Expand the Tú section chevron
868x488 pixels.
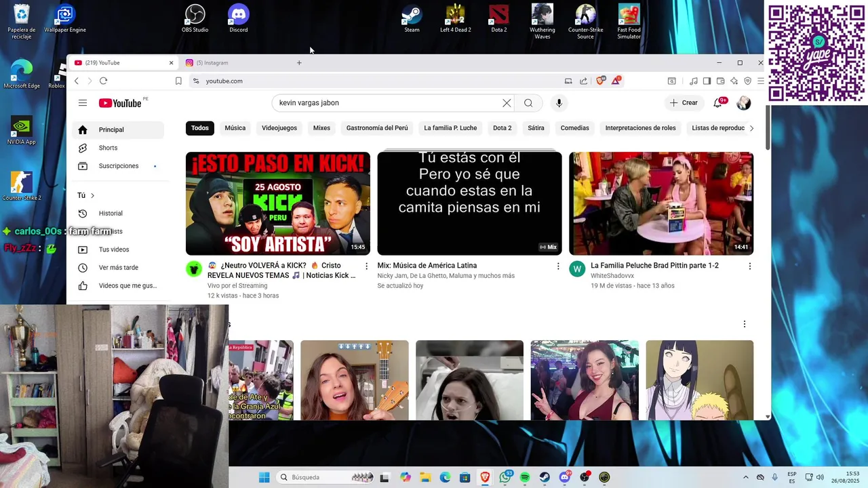(x=92, y=195)
